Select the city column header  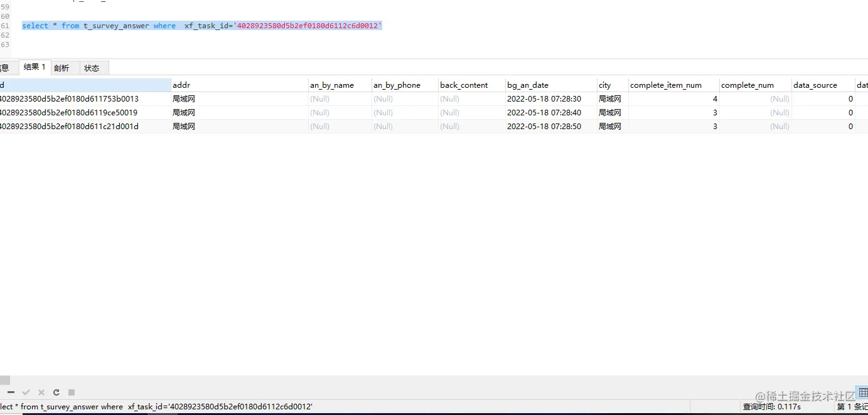[613, 85]
